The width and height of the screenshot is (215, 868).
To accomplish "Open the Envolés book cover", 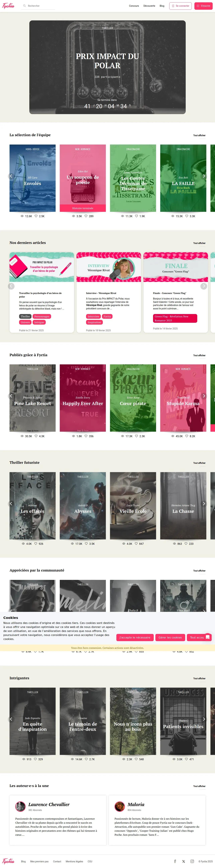I will (32, 178).
